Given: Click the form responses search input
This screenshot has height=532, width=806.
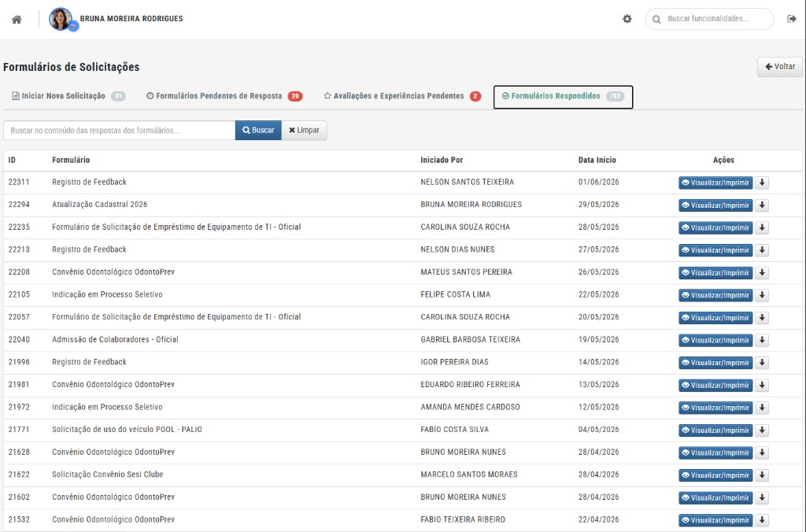Looking at the screenshot, I should pyautogui.click(x=120, y=131).
